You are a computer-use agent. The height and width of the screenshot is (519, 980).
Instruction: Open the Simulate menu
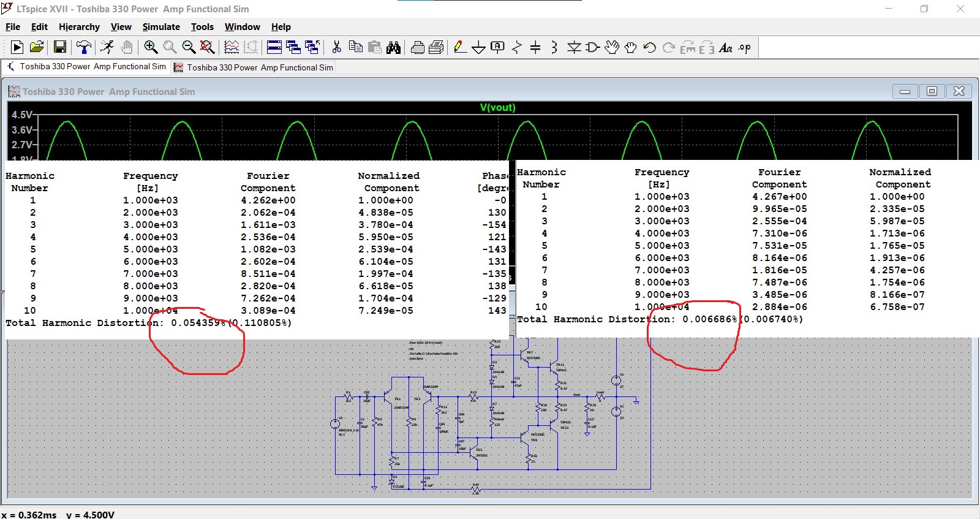(161, 27)
